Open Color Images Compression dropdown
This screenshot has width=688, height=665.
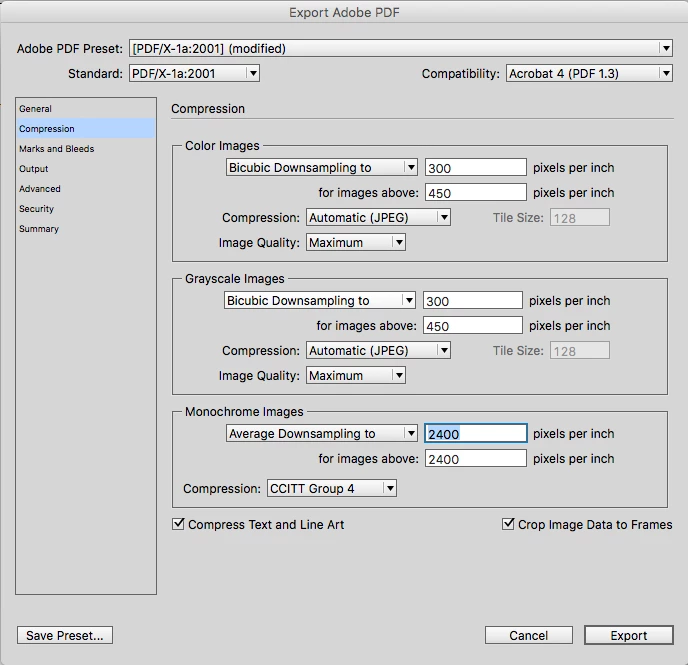[378, 218]
